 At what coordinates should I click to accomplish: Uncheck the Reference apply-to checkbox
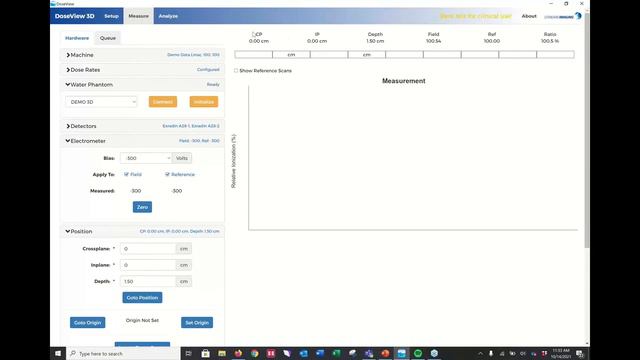click(x=167, y=174)
